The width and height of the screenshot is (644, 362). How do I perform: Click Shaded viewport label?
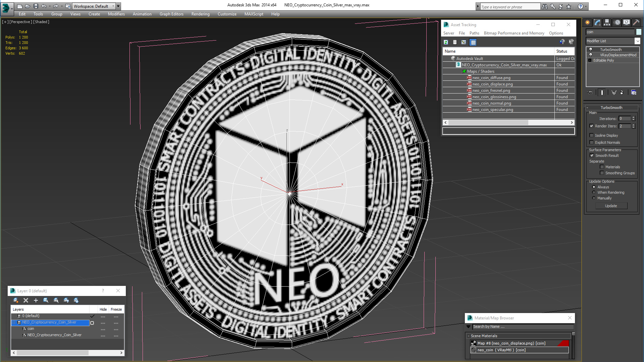coord(42,22)
